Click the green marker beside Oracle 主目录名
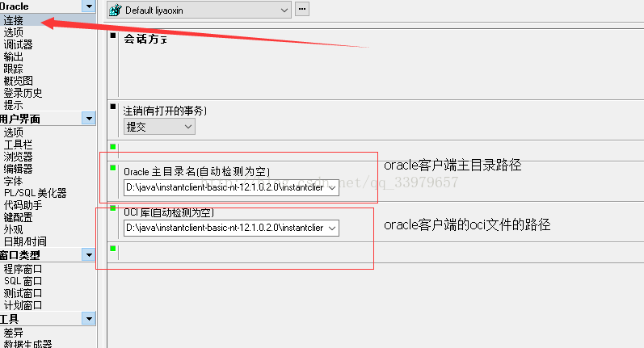Screen dimensions: 644x348 coord(113,167)
